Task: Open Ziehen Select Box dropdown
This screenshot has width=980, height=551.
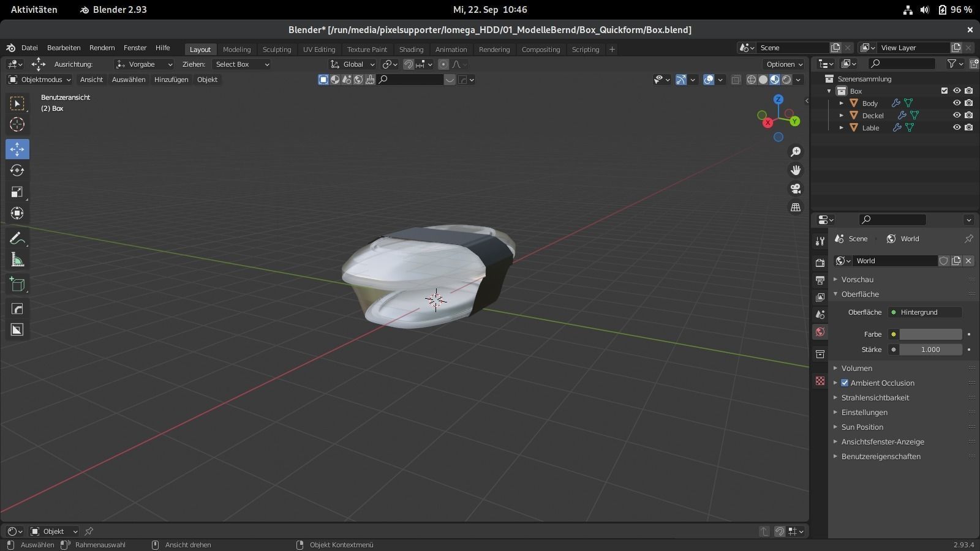Action: pos(242,64)
